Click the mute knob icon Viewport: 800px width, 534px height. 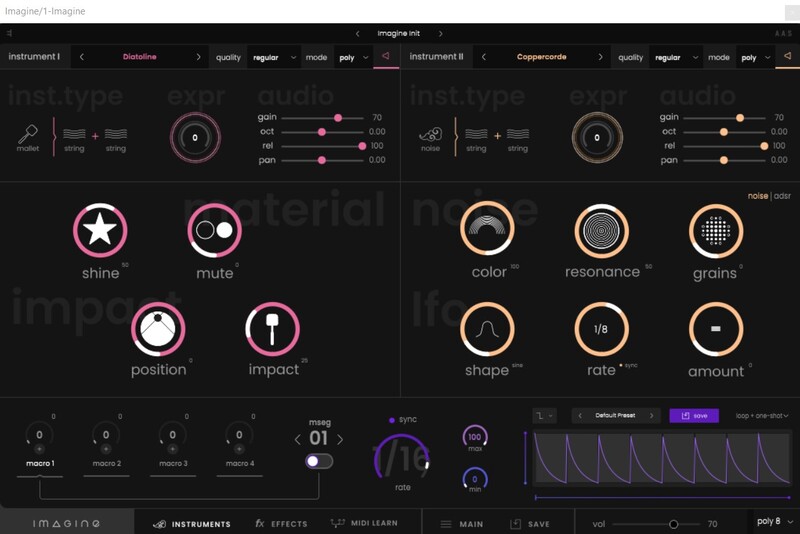(214, 230)
